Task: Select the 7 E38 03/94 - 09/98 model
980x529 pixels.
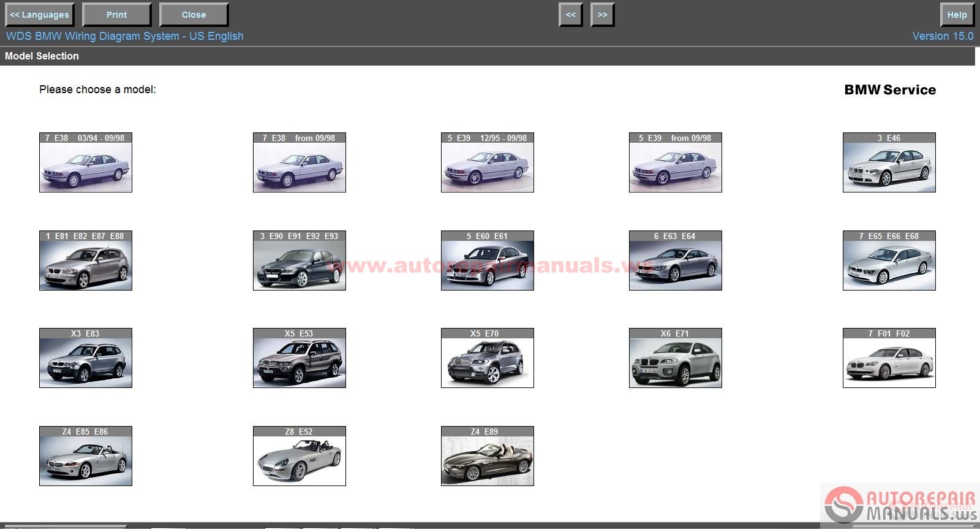Action: click(x=86, y=162)
